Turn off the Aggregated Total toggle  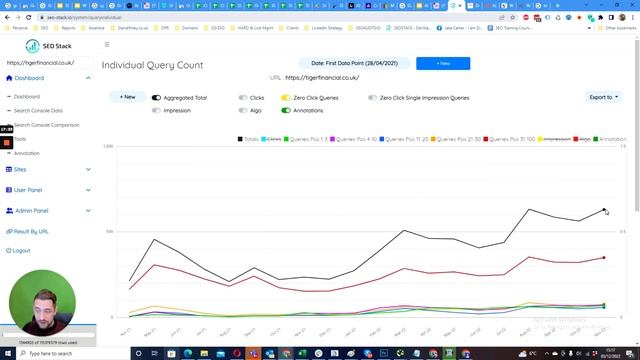pyautogui.click(x=156, y=98)
